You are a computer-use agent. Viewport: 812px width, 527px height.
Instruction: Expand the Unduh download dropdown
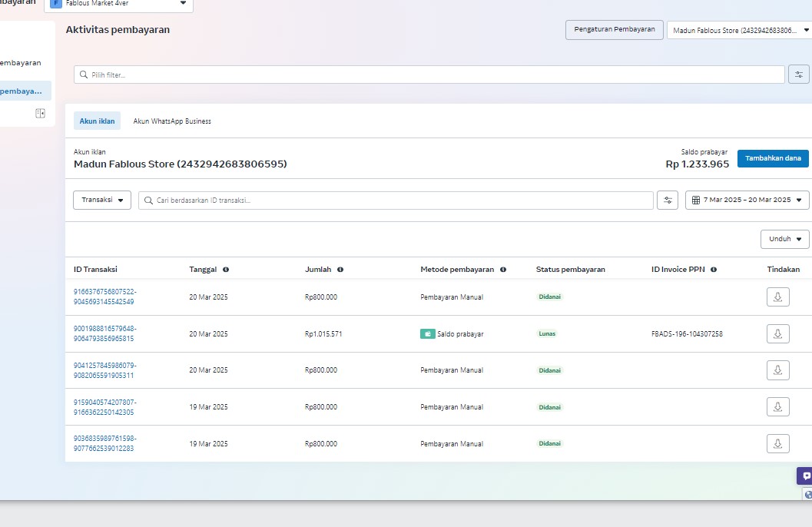pos(784,239)
